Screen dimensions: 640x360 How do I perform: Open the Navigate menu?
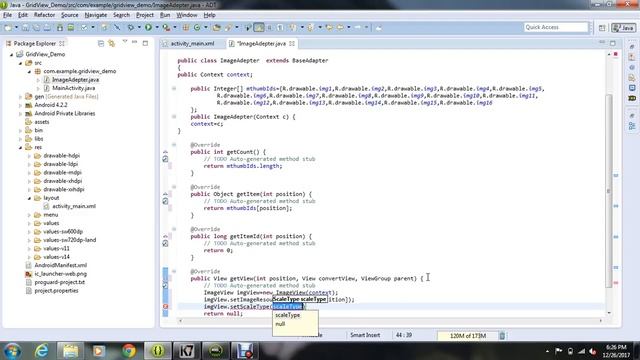tap(96, 15)
